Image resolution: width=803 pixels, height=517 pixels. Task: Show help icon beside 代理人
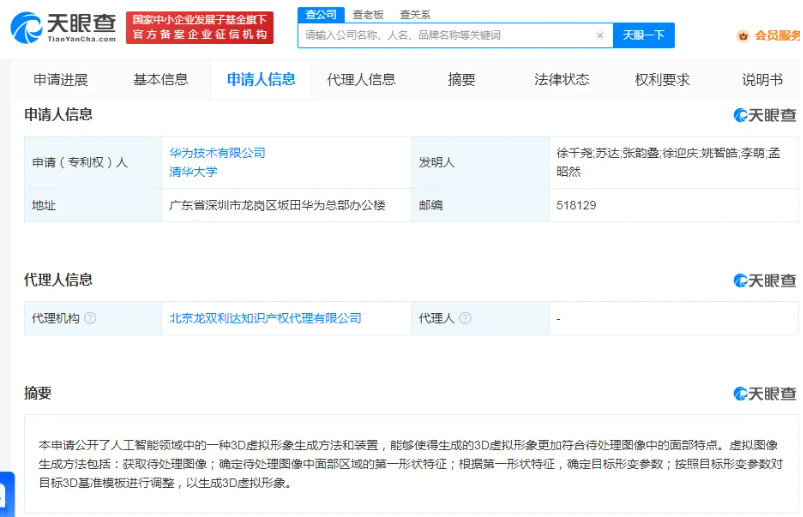(465, 318)
